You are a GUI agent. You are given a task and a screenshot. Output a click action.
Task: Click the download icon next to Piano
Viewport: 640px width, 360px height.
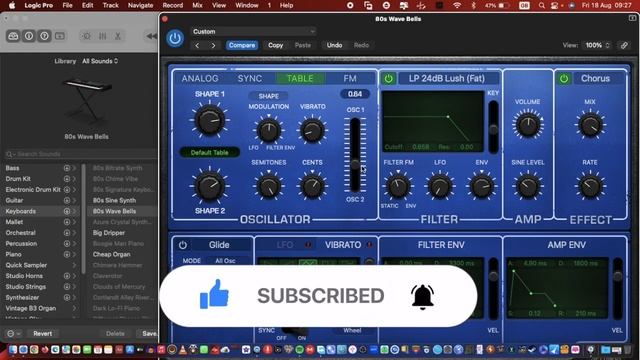click(x=67, y=254)
